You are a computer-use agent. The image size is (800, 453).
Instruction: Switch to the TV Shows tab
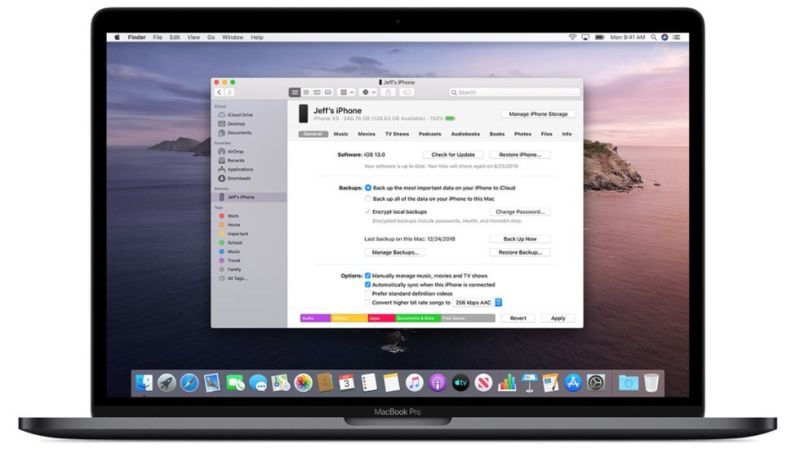click(397, 134)
